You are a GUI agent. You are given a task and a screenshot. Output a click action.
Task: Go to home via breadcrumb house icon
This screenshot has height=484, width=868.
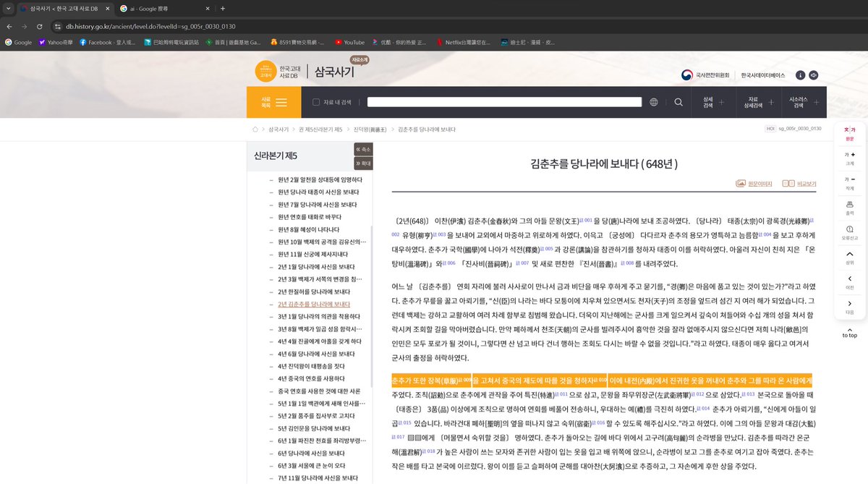255,130
